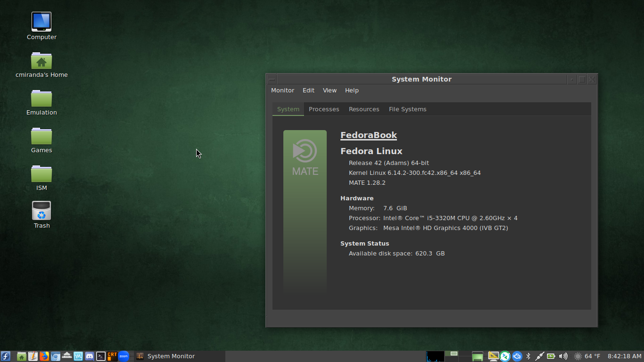Open the Monitor menu
Image resolution: width=644 pixels, height=362 pixels.
pyautogui.click(x=282, y=90)
